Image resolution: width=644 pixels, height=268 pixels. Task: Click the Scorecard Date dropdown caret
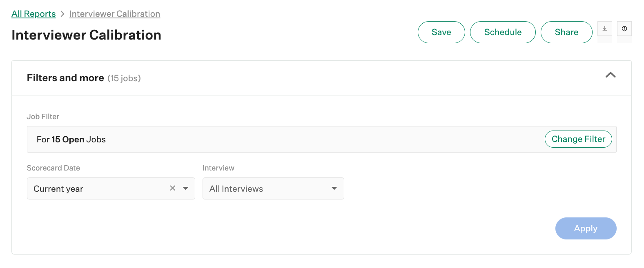[187, 188]
